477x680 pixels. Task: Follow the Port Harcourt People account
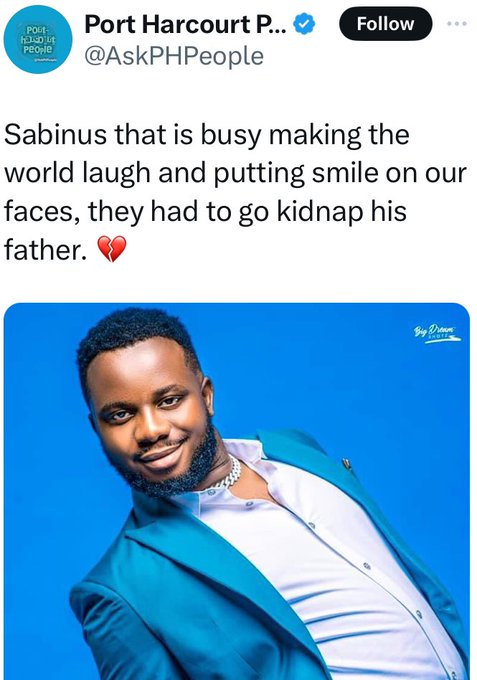point(386,24)
